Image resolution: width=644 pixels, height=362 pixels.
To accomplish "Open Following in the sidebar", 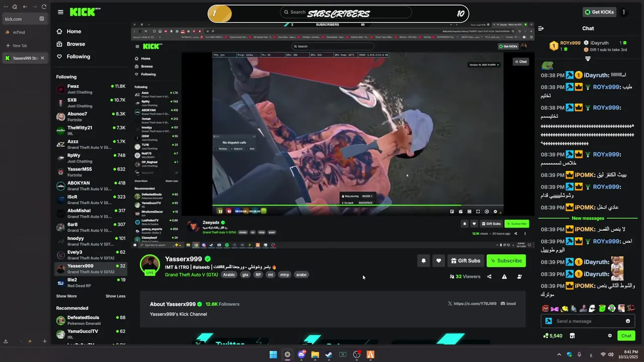I will click(78, 56).
